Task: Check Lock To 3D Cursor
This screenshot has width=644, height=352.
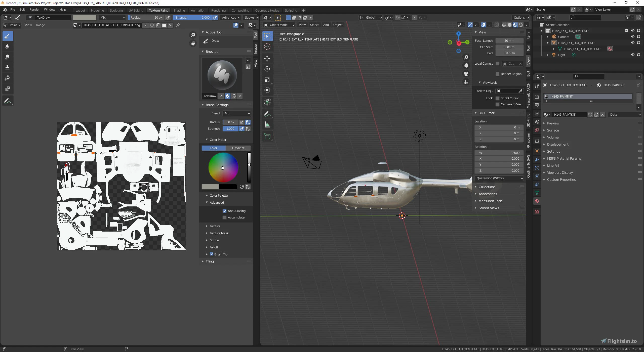Action: [x=497, y=98]
